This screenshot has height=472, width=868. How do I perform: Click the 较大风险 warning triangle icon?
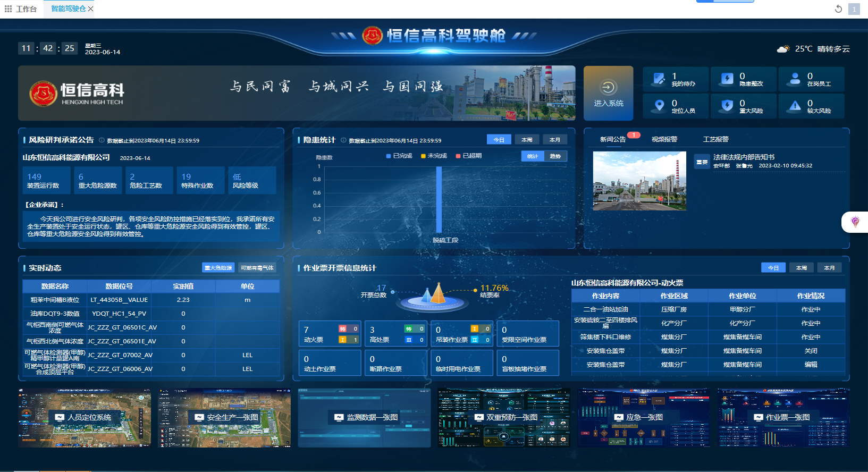click(795, 106)
